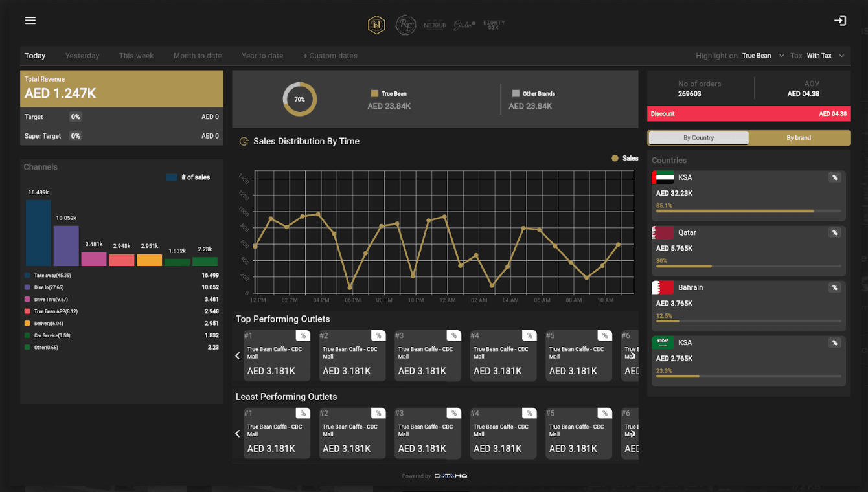
Task: Toggle percent view on outlet #1 card
Action: coord(303,335)
